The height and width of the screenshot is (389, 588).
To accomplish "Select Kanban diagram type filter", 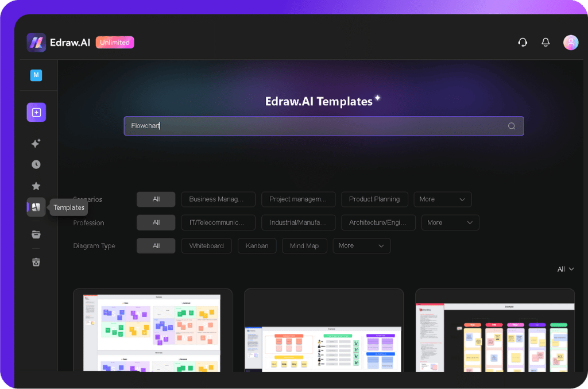I will click(257, 246).
